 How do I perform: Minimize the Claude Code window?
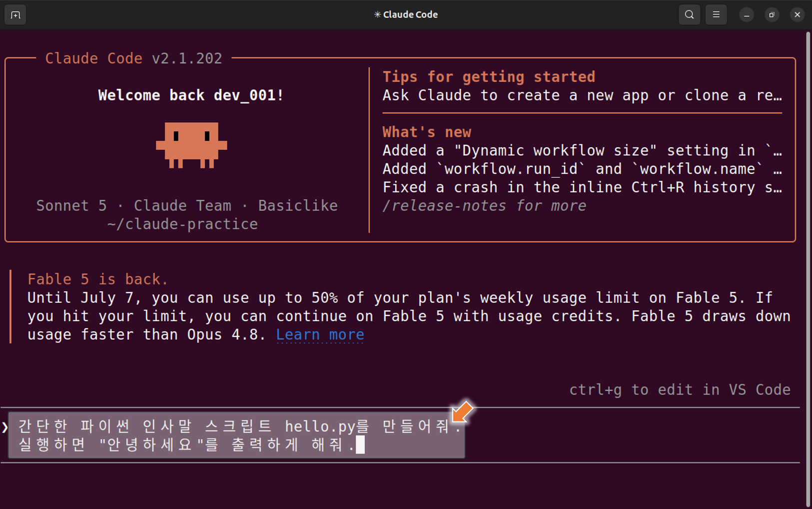click(747, 15)
